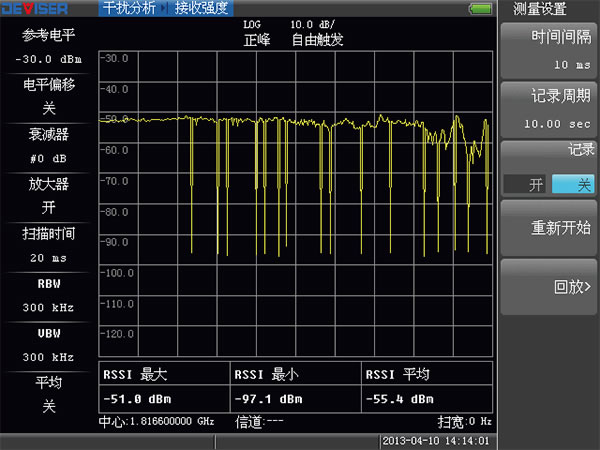Select the 衰减器 #0 dB setting

49,146
